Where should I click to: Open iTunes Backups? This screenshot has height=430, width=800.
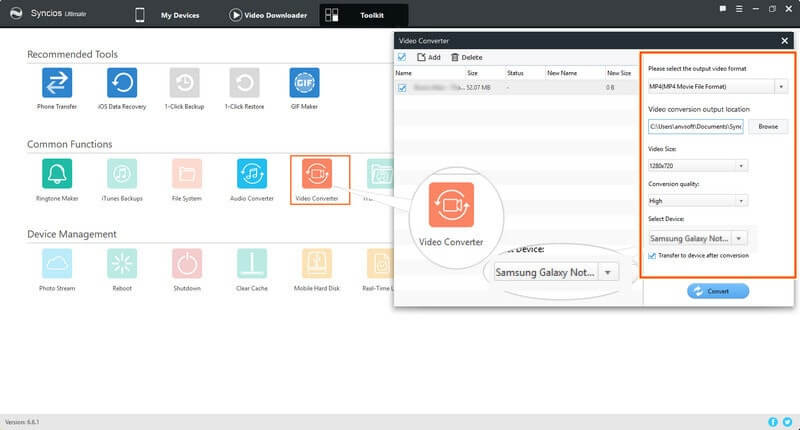point(122,173)
